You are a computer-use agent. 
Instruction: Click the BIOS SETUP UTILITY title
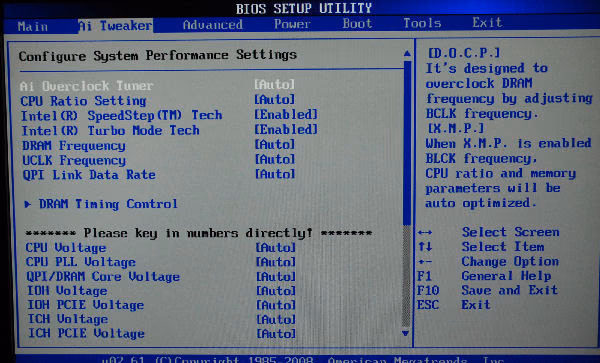pyautogui.click(x=304, y=8)
